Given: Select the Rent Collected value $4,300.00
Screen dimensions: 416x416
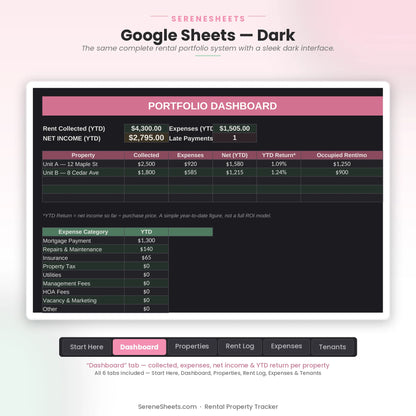Looking at the screenshot, I should (146, 128).
